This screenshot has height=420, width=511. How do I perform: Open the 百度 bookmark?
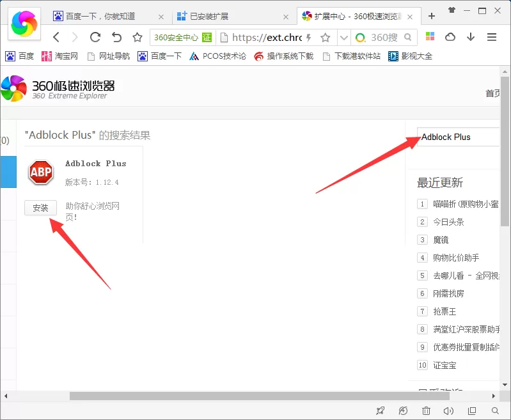[x=20, y=56]
